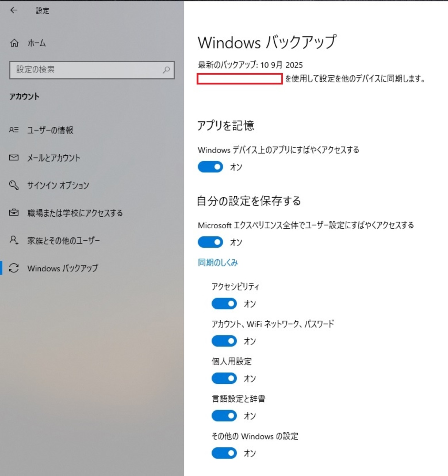Viewport: 448px width, 476px height.
Task: Select the user info icon for ユーザーの情報
Action: tap(14, 130)
